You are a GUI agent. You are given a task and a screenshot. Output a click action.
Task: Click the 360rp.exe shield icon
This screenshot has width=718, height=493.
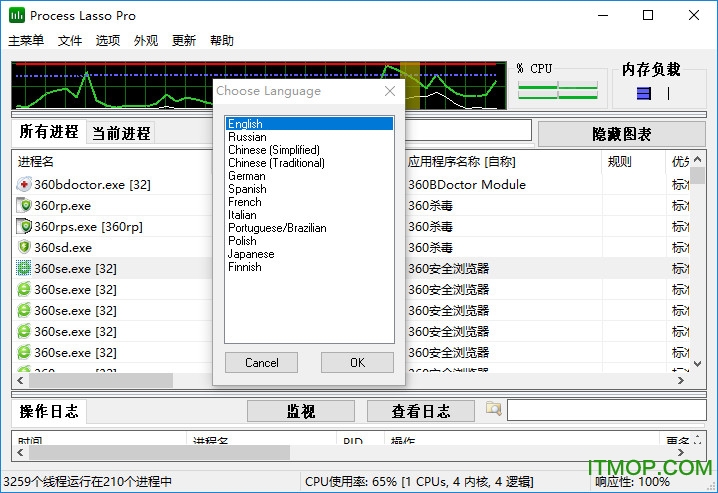(x=25, y=205)
